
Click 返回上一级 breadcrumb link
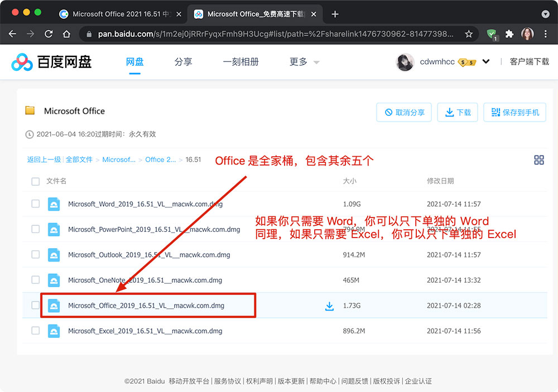click(44, 159)
